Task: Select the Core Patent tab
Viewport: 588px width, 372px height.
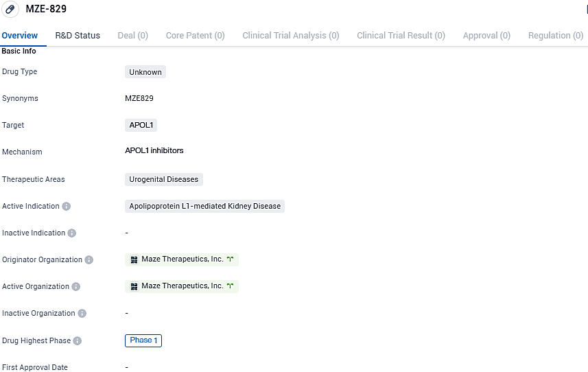Action: point(195,36)
